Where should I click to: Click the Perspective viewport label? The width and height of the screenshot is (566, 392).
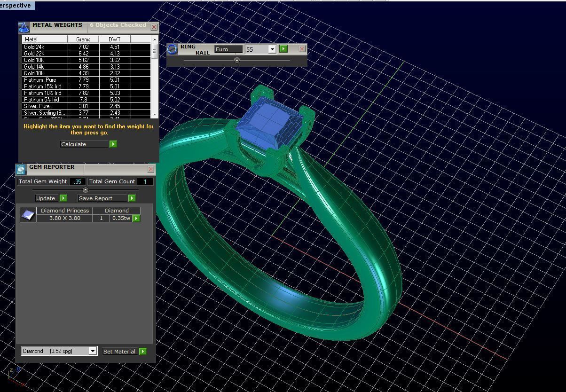pos(16,6)
